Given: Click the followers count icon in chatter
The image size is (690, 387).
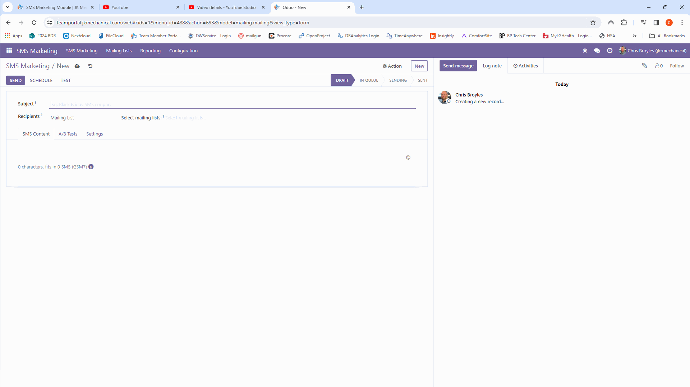Looking at the screenshot, I should (659, 66).
